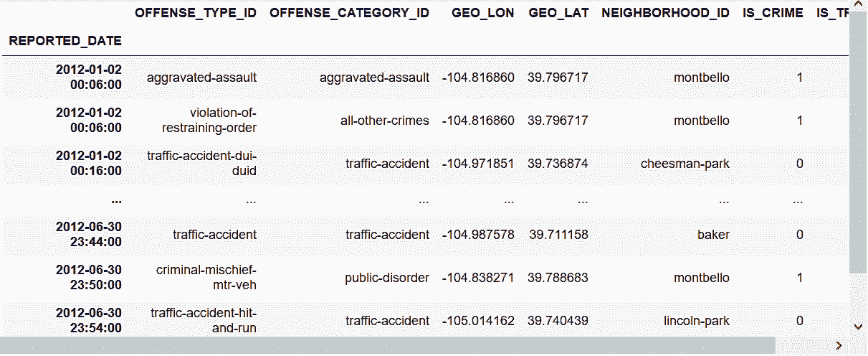The image size is (868, 356).
Task: Select the first 2012-01-02 00:06:00 row label
Action: pos(88,78)
